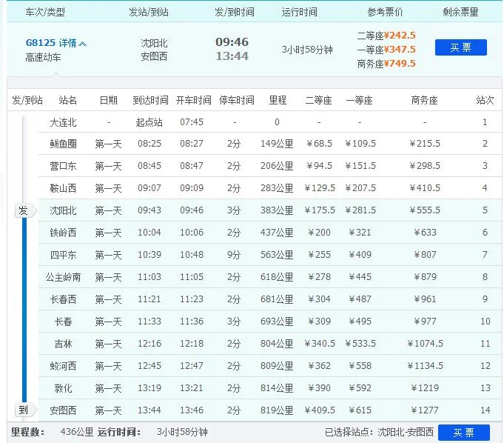Collapse the 详情 chevron arrow
Screen dimensions: 504x443
click(x=83, y=44)
